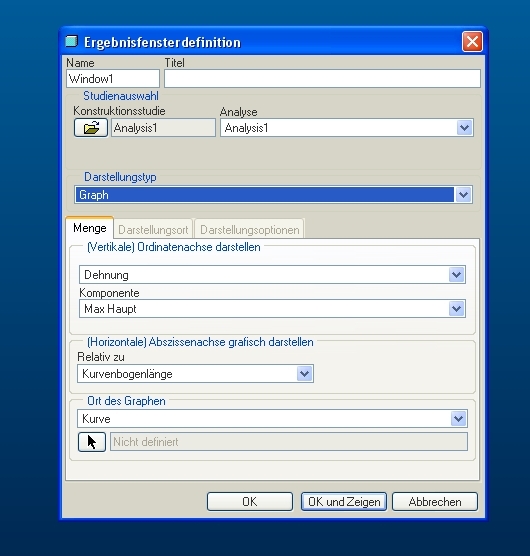The image size is (530, 556).
Task: Click the Abbrechen button
Action: click(435, 502)
